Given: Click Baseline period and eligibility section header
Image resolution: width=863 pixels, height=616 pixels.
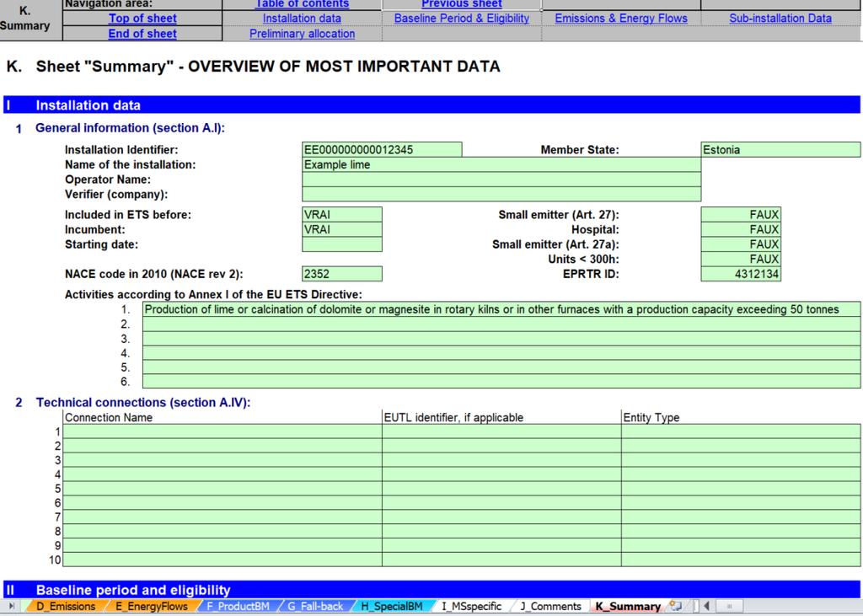Looking at the screenshot, I should click(x=431, y=590).
